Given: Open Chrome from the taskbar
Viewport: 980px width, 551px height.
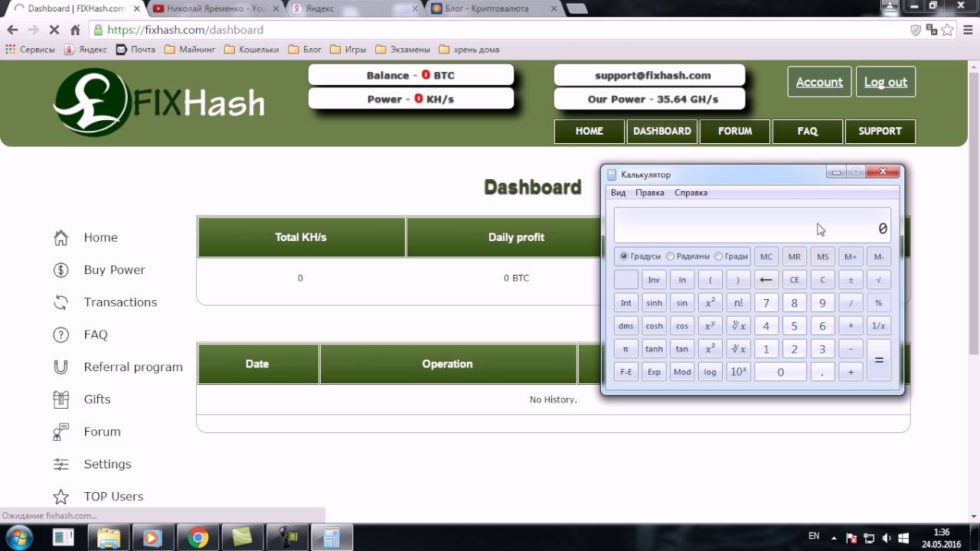Looking at the screenshot, I should pyautogui.click(x=198, y=537).
